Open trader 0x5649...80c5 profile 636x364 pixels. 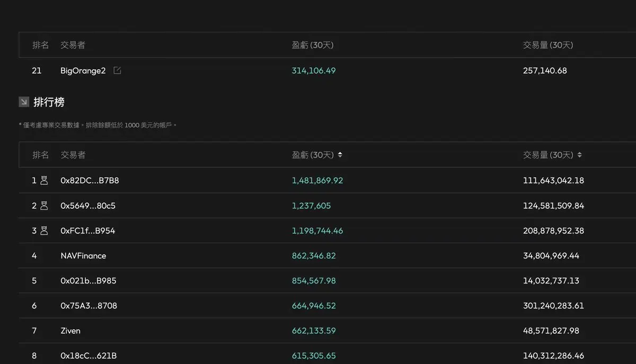(87, 206)
